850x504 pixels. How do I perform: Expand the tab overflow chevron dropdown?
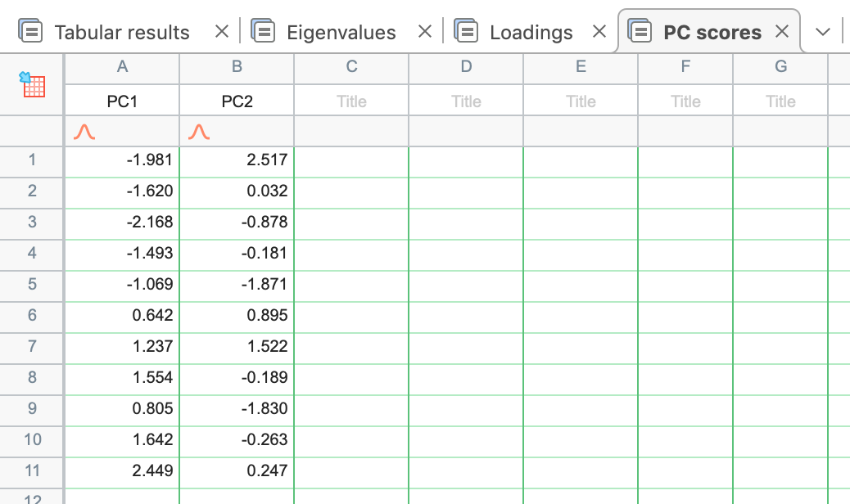(x=824, y=32)
